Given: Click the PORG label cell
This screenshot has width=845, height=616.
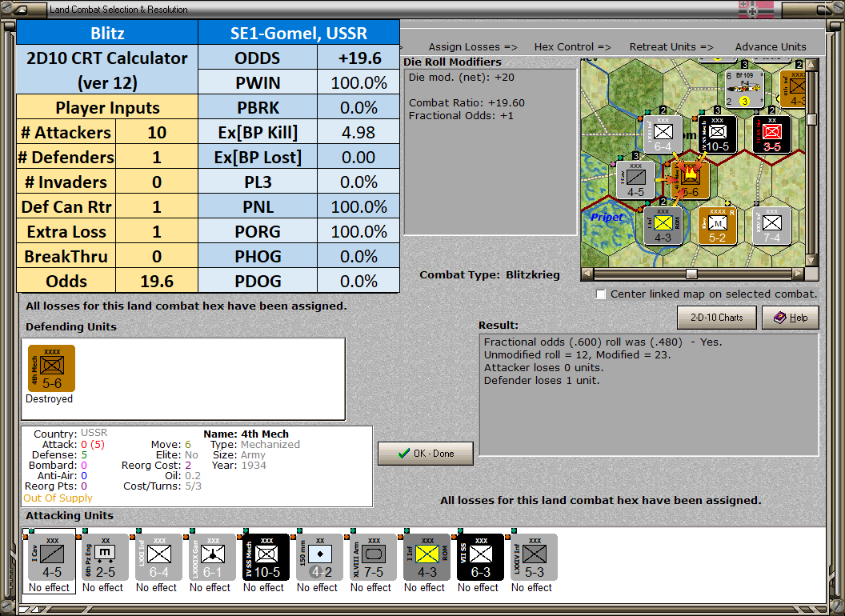Looking at the screenshot, I should click(x=258, y=231).
